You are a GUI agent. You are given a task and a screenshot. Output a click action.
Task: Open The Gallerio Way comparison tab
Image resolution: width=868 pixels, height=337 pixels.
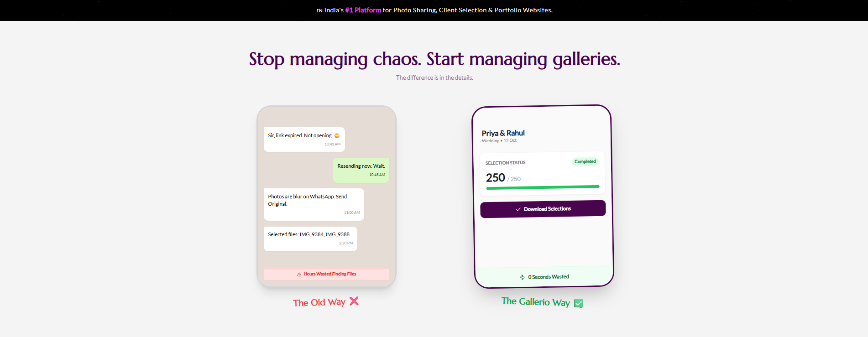point(536,302)
